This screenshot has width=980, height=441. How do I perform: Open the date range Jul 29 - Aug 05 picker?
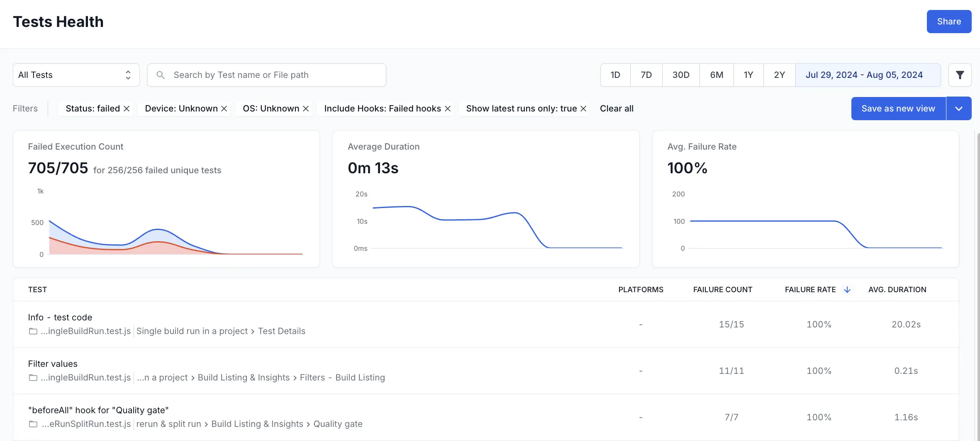click(868, 75)
